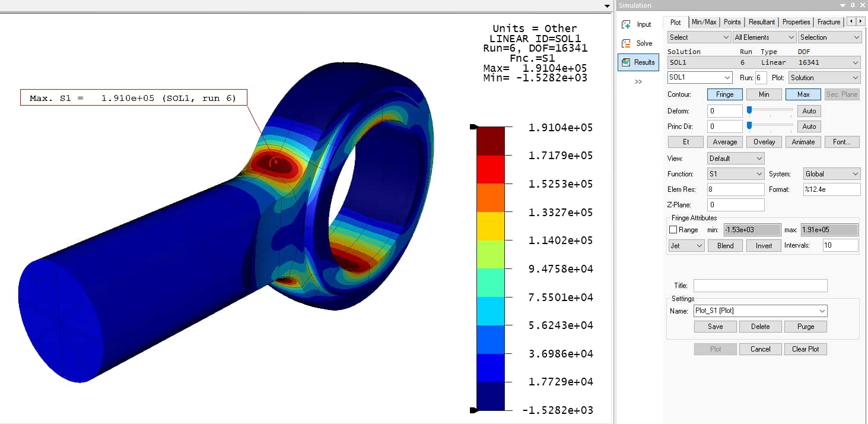Expand sidebar with the >> chevron

click(x=638, y=81)
